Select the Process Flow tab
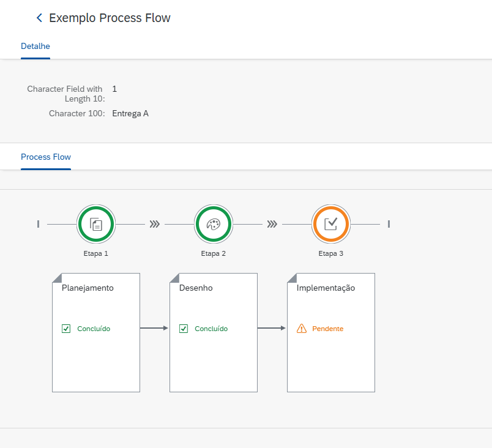Image resolution: width=492 pixels, height=448 pixels. [46, 157]
